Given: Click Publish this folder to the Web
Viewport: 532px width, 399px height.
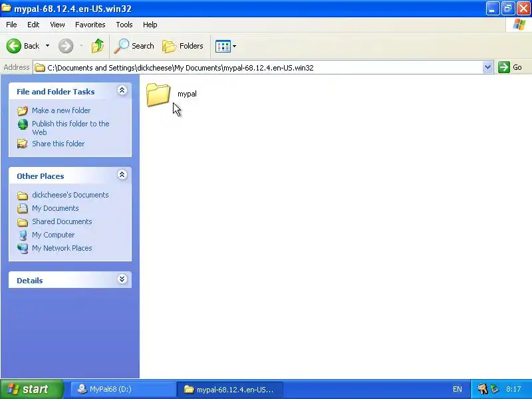Looking at the screenshot, I should click(x=70, y=128).
